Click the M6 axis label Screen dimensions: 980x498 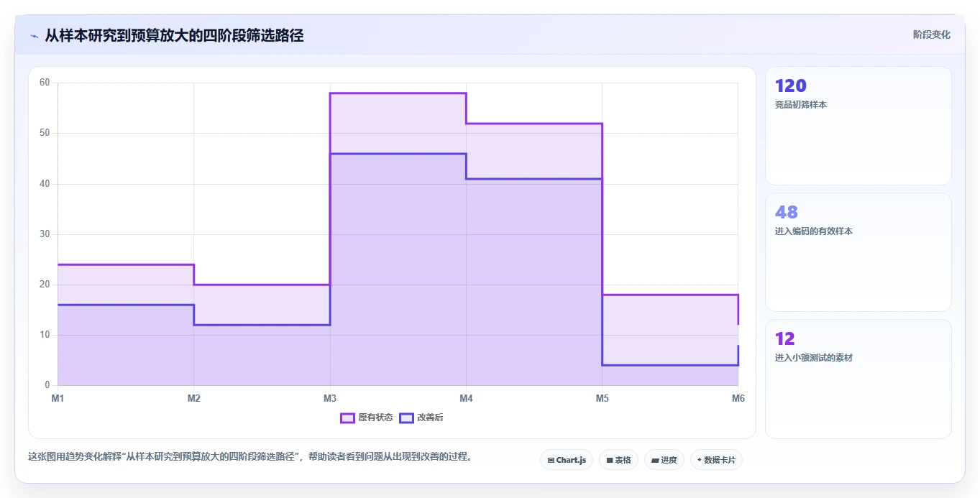(x=738, y=398)
